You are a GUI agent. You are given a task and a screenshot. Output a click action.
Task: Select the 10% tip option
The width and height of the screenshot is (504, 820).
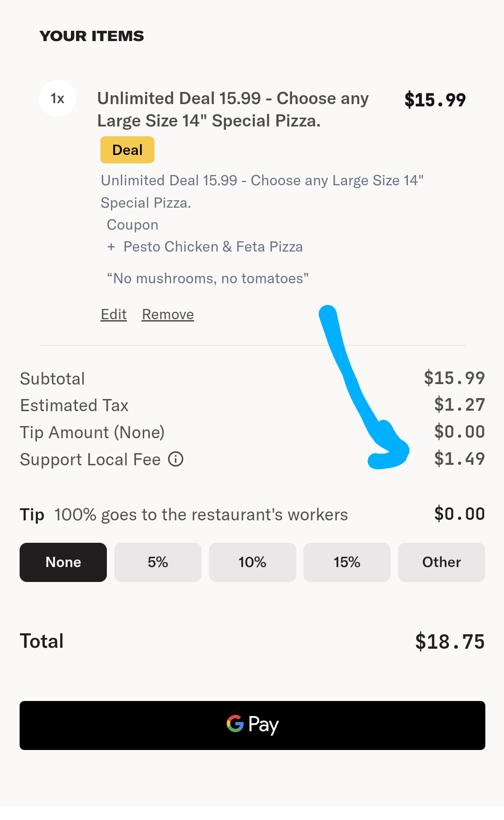pos(252,562)
